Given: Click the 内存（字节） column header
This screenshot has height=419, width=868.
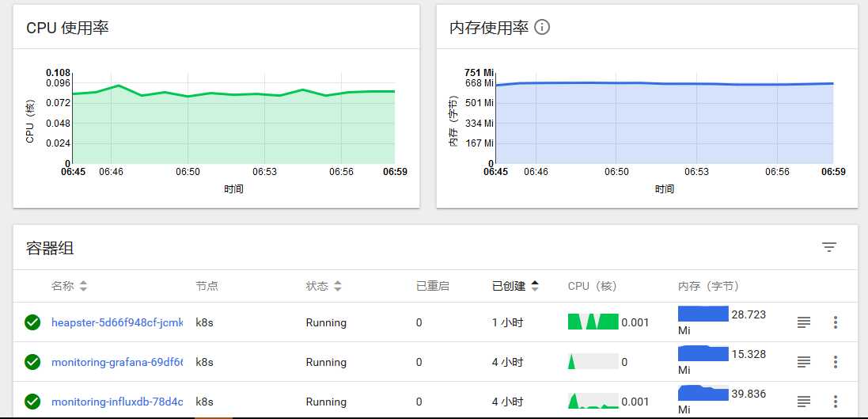Looking at the screenshot, I should point(709,286).
